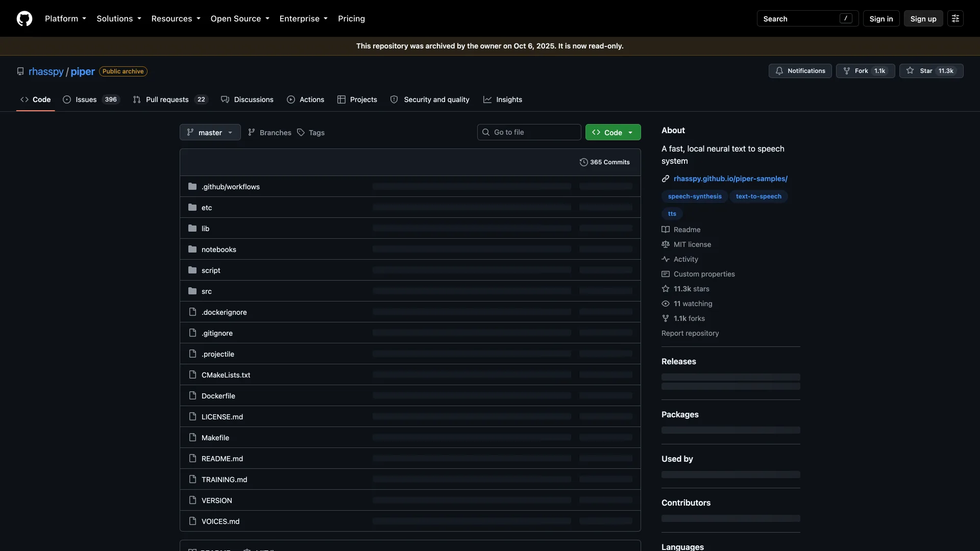Viewport: 980px width, 551px height.
Task: Expand the Enterprise menu
Action: 303,19
